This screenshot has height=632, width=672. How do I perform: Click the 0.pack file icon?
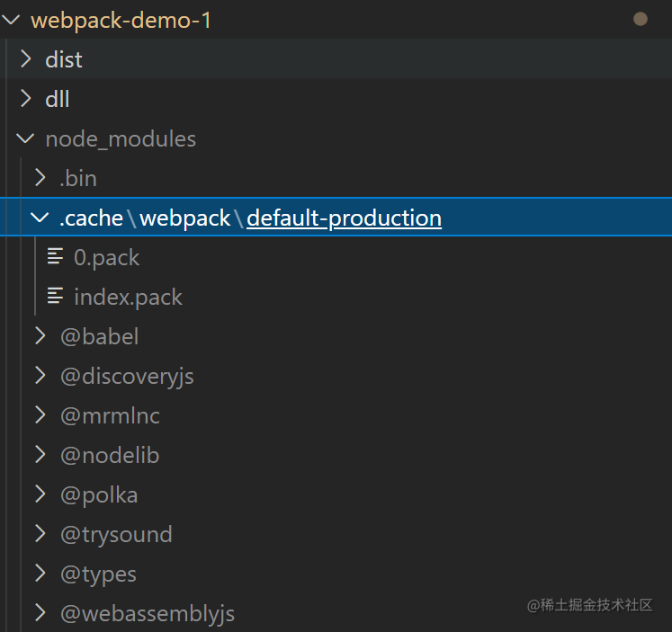pyautogui.click(x=55, y=256)
